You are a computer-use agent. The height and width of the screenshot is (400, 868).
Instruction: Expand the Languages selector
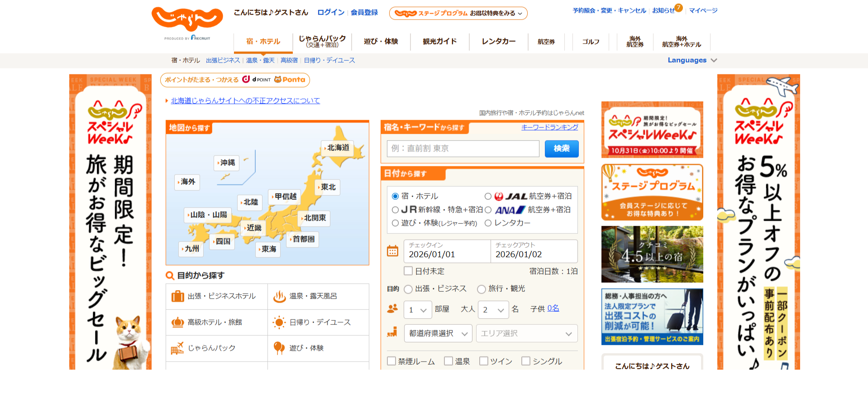[692, 60]
